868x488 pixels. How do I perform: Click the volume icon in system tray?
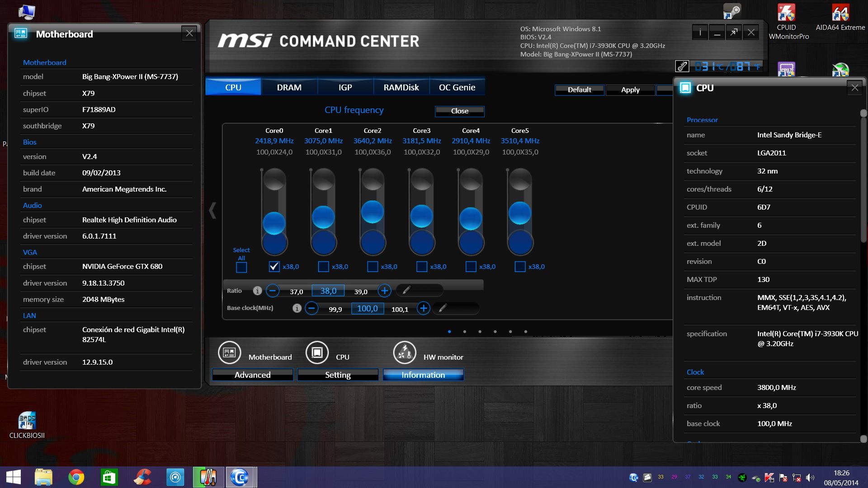coord(810,477)
